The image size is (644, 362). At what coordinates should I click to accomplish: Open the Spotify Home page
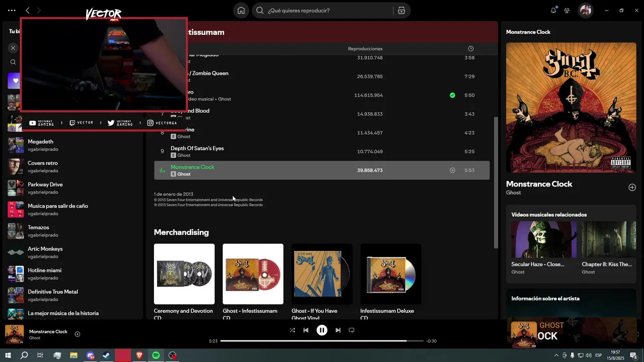pyautogui.click(x=241, y=11)
